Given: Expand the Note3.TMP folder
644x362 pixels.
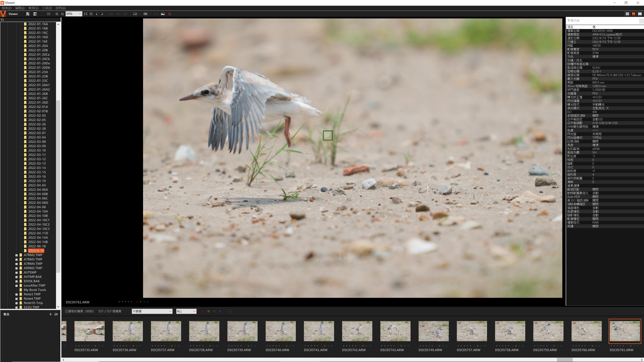Looking at the screenshot, I should [x=16, y=294].
